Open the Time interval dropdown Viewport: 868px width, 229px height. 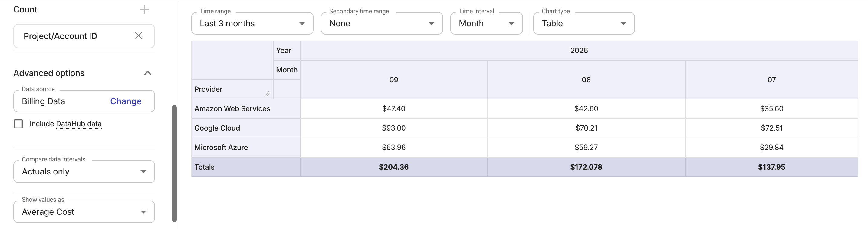coord(486,23)
